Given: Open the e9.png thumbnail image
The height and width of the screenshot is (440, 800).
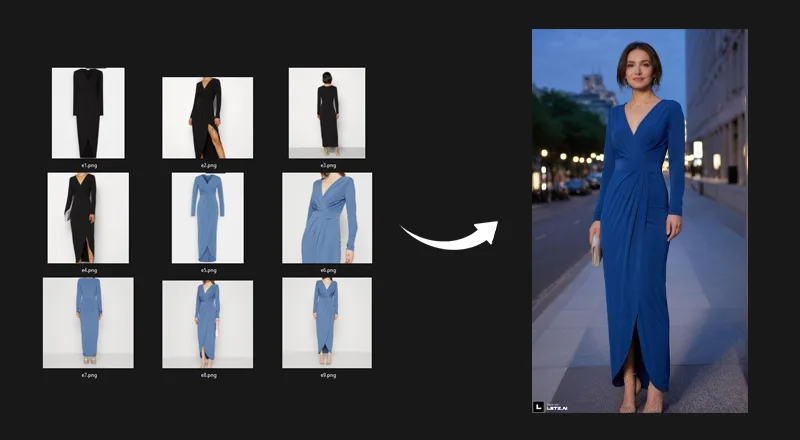Looking at the screenshot, I should click(x=327, y=322).
